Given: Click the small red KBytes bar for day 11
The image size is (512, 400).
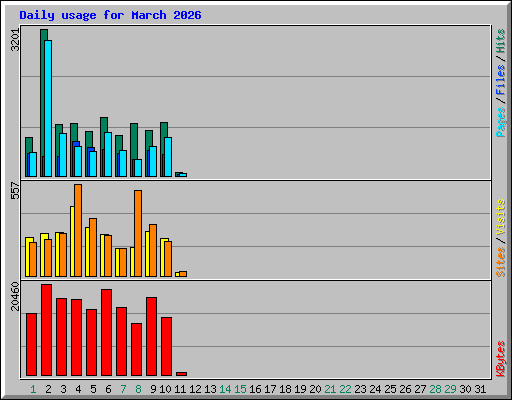Looking at the screenshot, I should point(181,374).
